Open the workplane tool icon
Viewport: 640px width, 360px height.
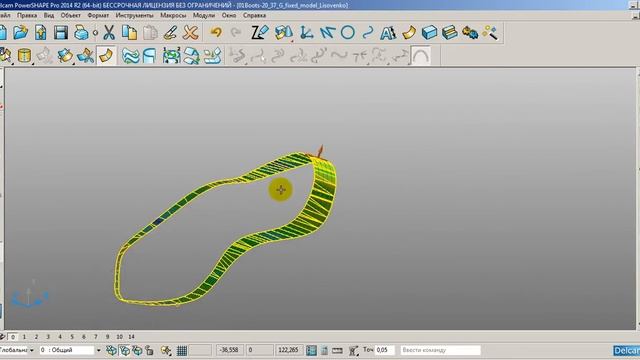307,33
